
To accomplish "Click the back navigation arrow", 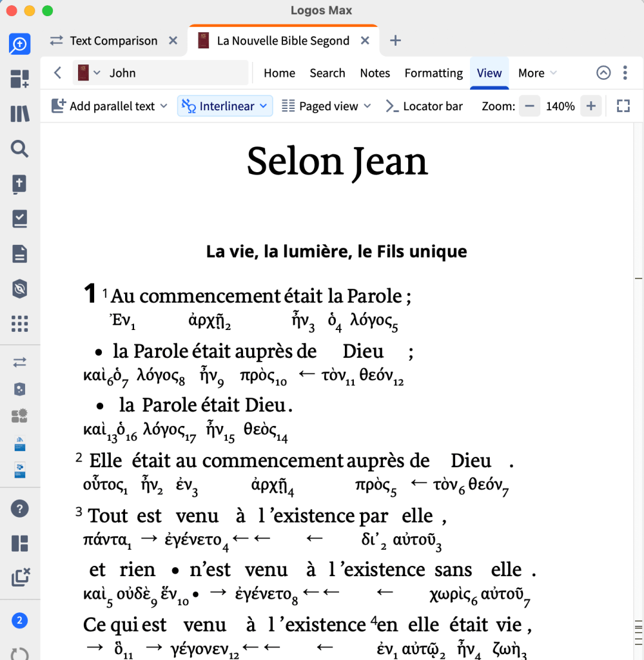I will point(58,73).
